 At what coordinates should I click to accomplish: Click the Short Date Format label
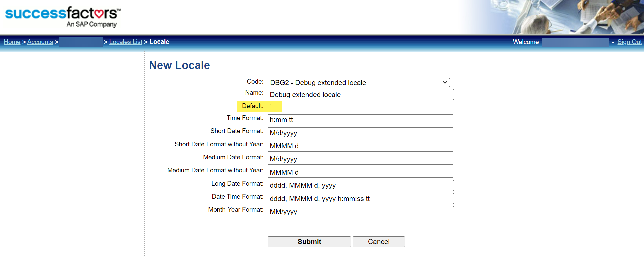click(237, 131)
